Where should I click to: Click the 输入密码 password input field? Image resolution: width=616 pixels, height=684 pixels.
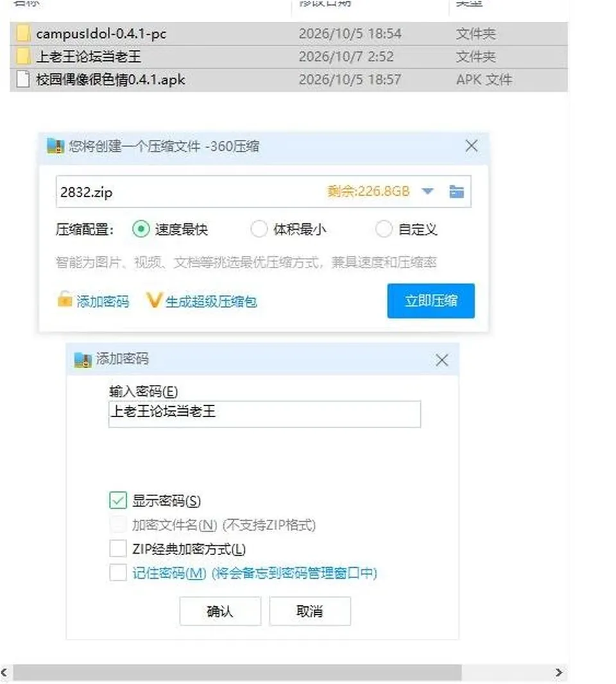[x=265, y=414]
